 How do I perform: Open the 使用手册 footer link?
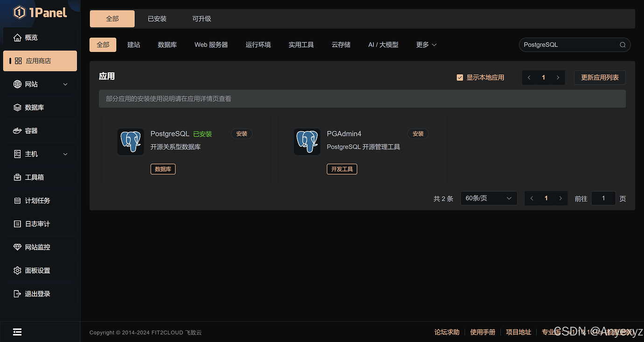click(x=483, y=332)
